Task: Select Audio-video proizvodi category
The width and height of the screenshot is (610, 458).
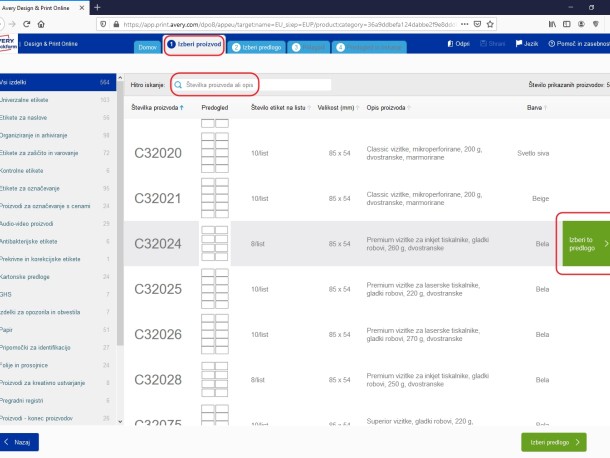Action: click(x=58, y=224)
